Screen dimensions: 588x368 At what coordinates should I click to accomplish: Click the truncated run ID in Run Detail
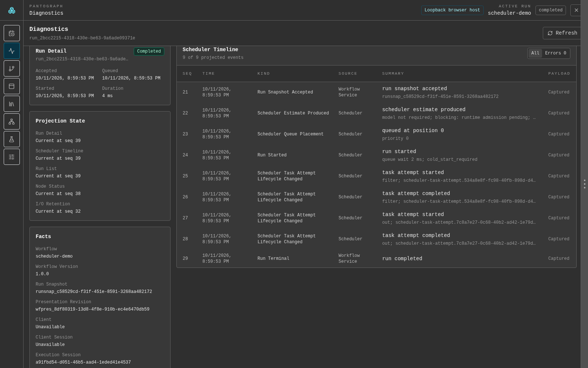click(x=82, y=59)
